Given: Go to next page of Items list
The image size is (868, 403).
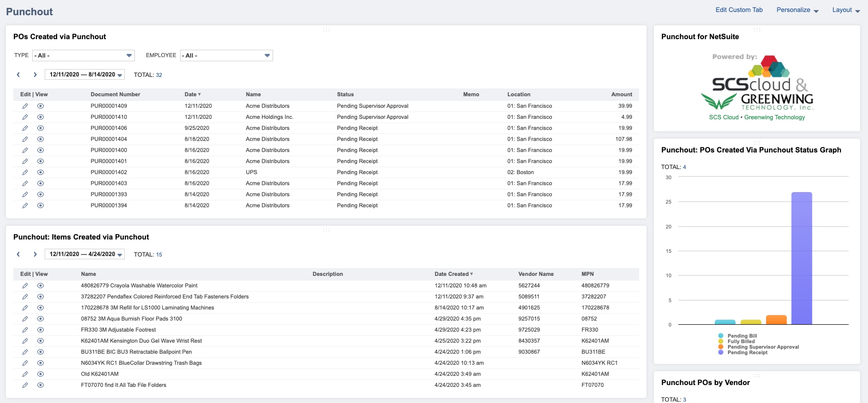Looking at the screenshot, I should (35, 254).
